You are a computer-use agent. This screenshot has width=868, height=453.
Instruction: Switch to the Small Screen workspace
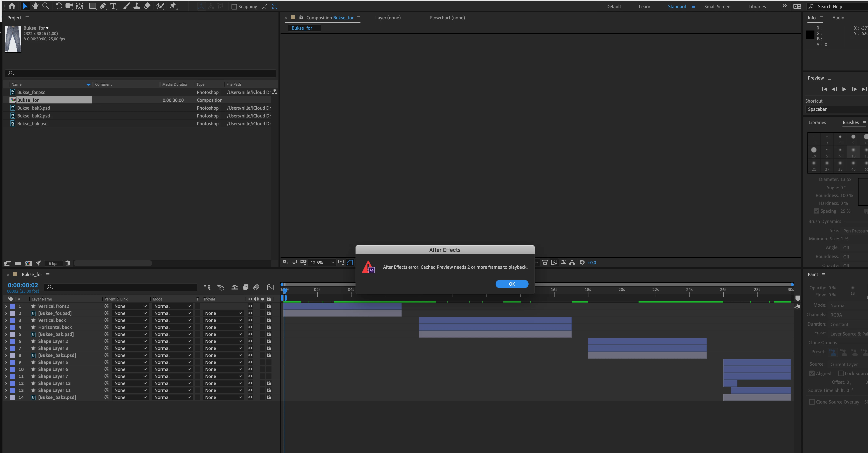pos(717,6)
